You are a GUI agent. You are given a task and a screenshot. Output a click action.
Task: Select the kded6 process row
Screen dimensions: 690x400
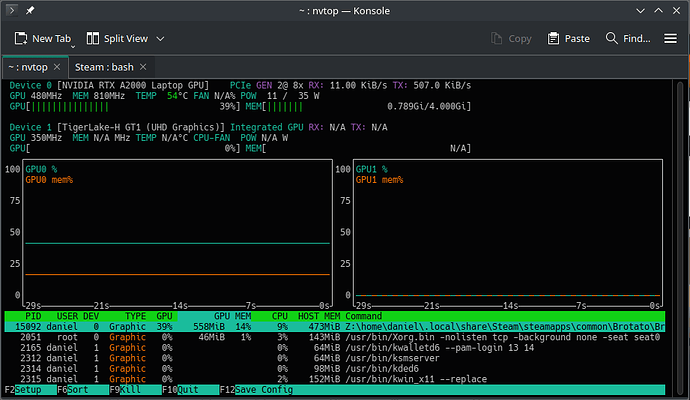point(334,369)
